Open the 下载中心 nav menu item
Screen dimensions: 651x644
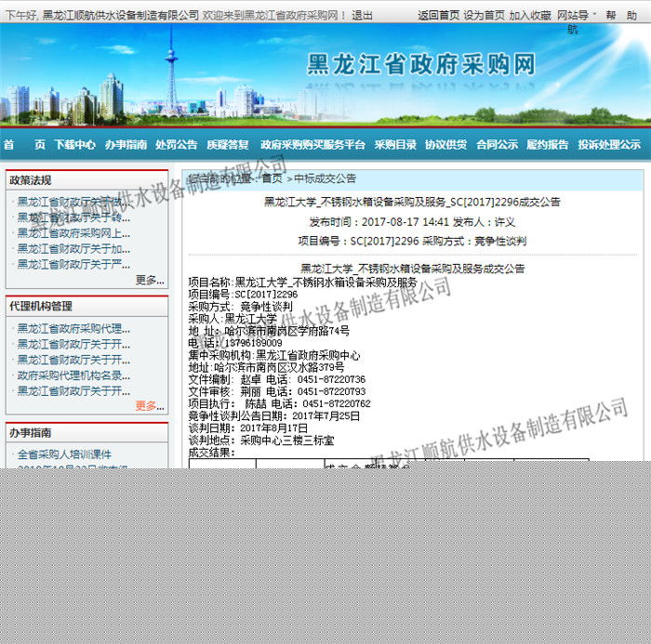tap(74, 145)
